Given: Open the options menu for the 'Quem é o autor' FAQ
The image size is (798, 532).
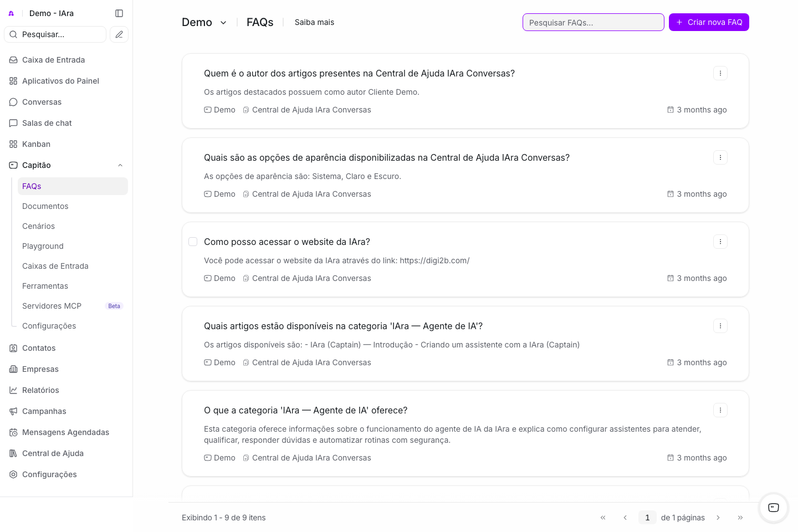Looking at the screenshot, I should [720, 73].
